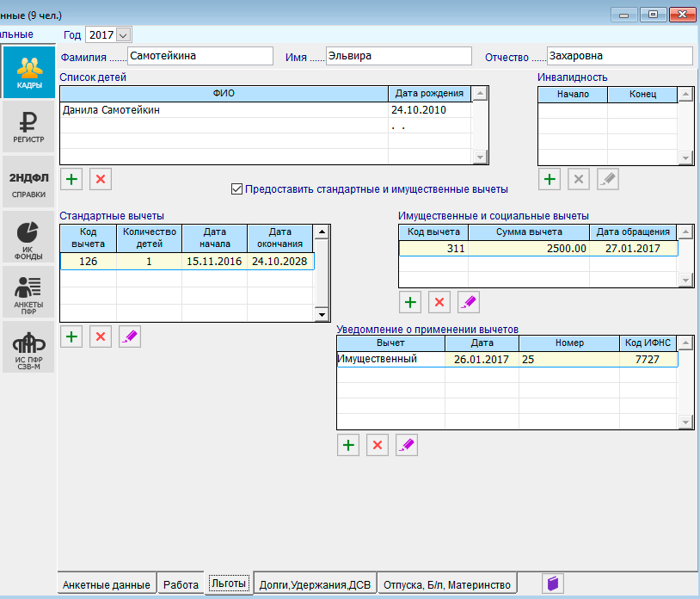This screenshot has width=700, height=599.
Task: Open the purple book help icon
Action: tap(553, 584)
